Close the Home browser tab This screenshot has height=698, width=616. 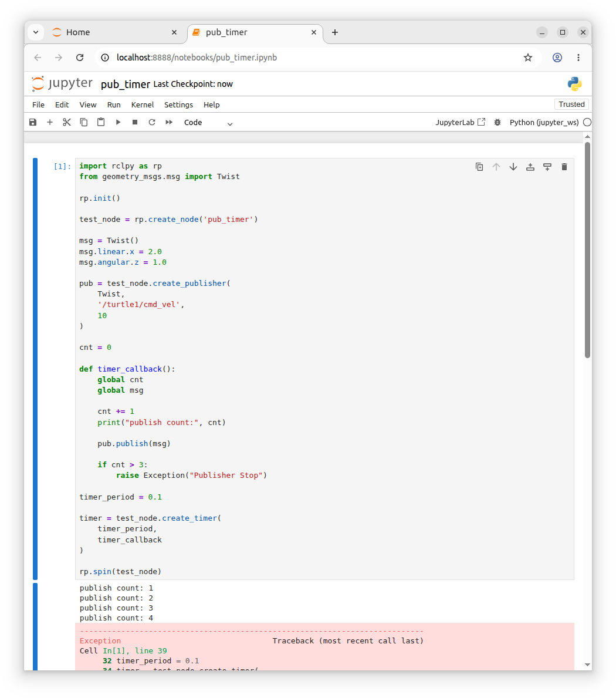pos(174,32)
